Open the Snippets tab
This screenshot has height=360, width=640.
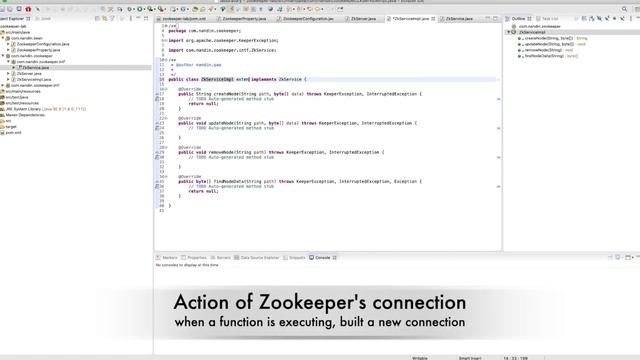click(294, 258)
